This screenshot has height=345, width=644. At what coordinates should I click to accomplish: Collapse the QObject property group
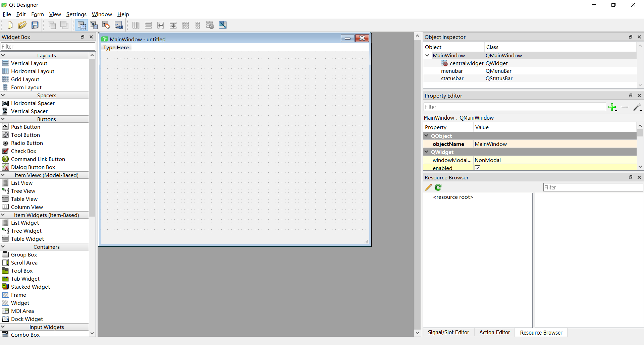click(427, 136)
